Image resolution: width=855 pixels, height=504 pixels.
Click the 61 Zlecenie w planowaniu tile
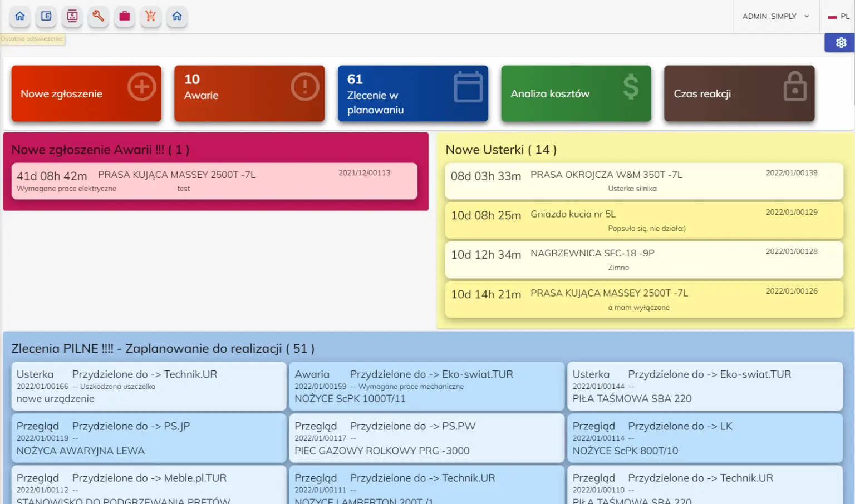pyautogui.click(x=412, y=93)
